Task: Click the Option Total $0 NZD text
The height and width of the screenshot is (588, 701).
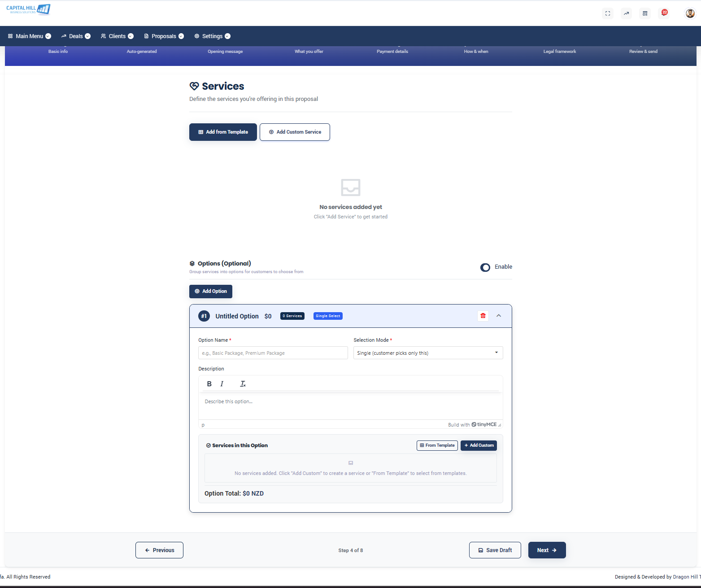Action: (x=234, y=493)
